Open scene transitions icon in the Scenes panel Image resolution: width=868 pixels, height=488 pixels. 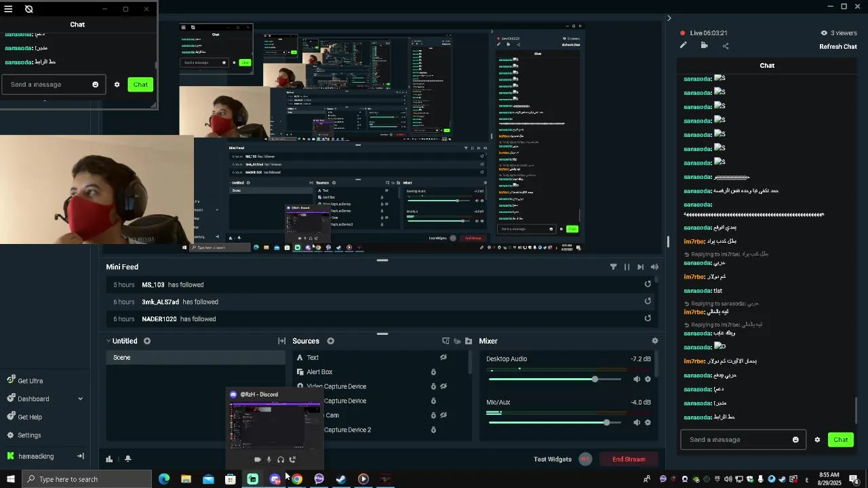(281, 341)
